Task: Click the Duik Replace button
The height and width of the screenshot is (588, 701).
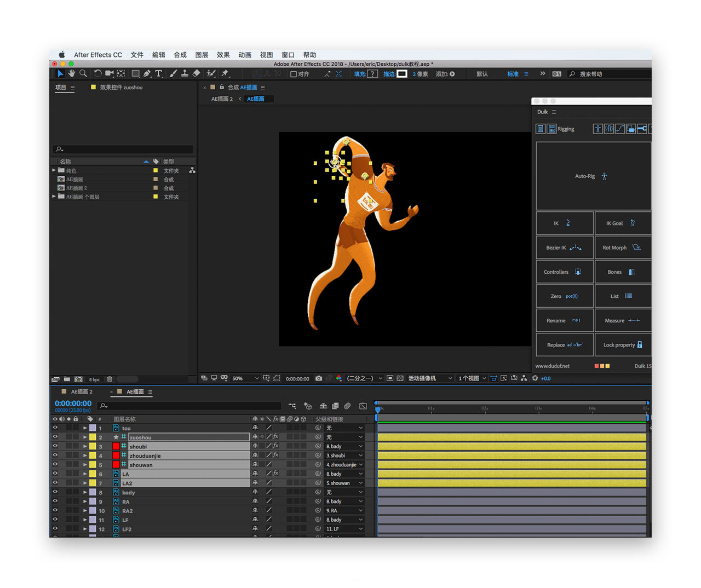Action: tap(565, 345)
